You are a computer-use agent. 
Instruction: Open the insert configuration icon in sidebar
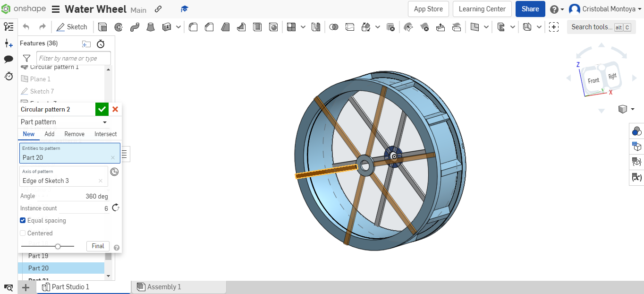click(x=8, y=43)
